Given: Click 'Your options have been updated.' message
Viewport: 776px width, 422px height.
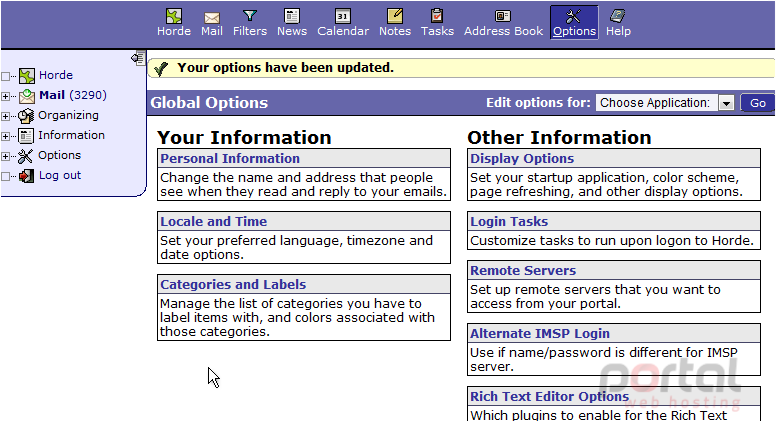Looking at the screenshot, I should click(x=286, y=67).
